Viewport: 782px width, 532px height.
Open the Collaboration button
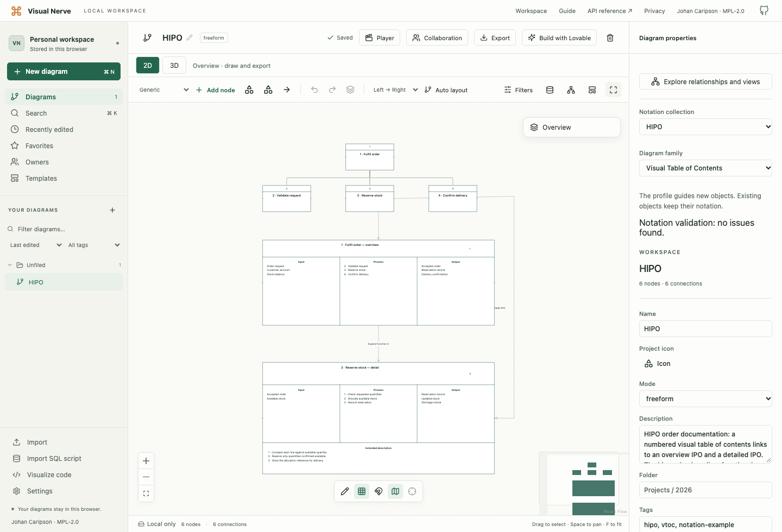click(437, 38)
